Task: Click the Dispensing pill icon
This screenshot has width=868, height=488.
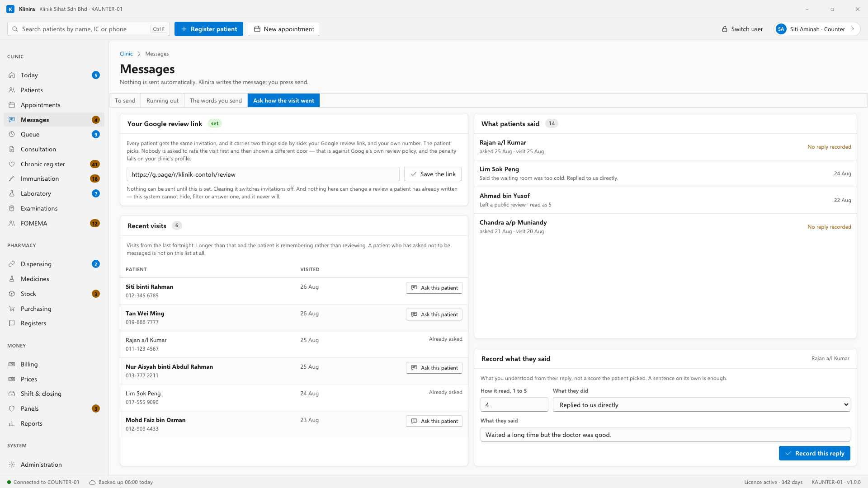Action: point(12,264)
